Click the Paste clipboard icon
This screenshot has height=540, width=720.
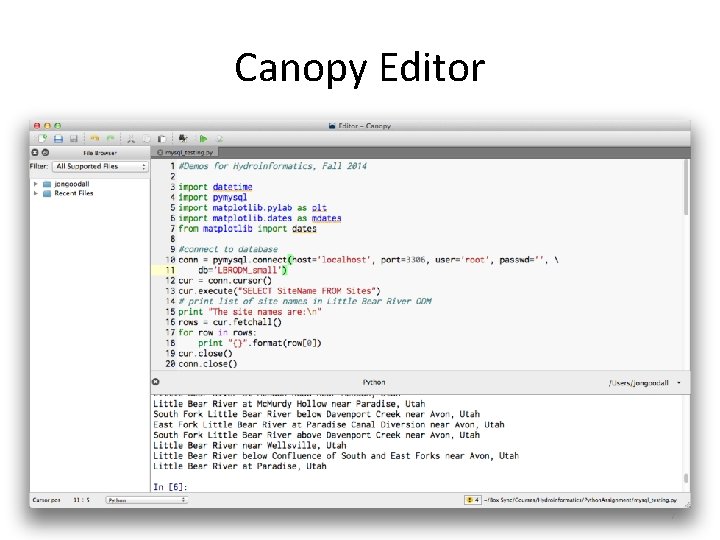[162, 138]
